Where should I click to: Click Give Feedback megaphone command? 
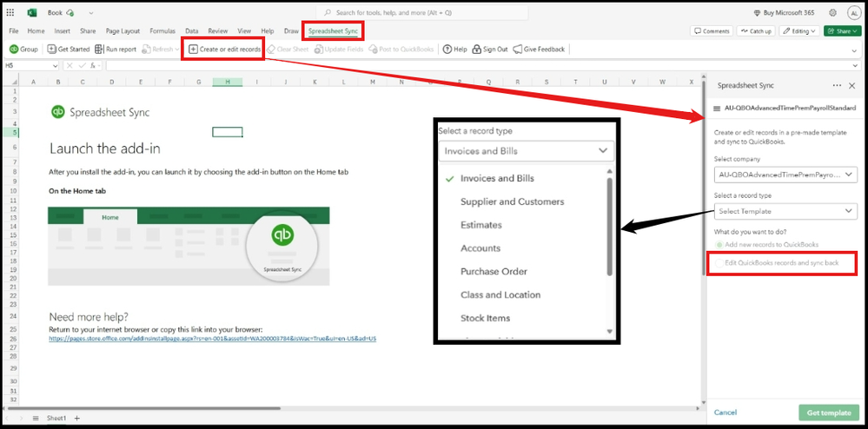540,49
